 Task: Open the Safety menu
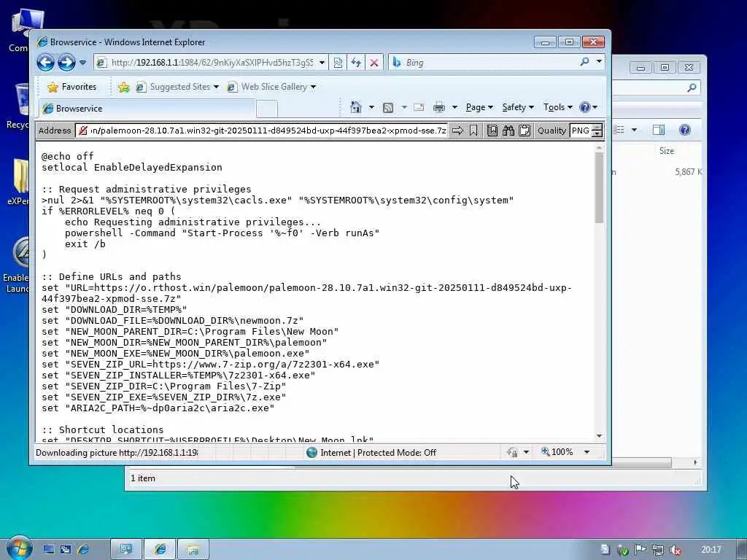click(x=518, y=107)
